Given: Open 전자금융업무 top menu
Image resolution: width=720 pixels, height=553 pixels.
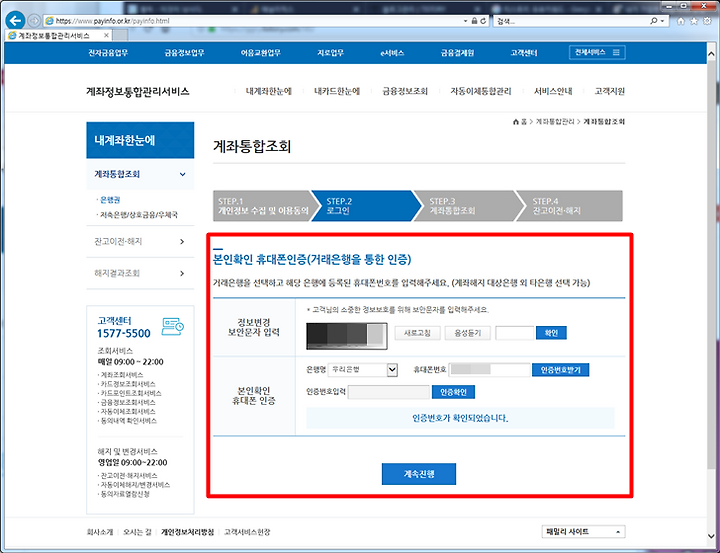Looking at the screenshot, I should pos(108,53).
